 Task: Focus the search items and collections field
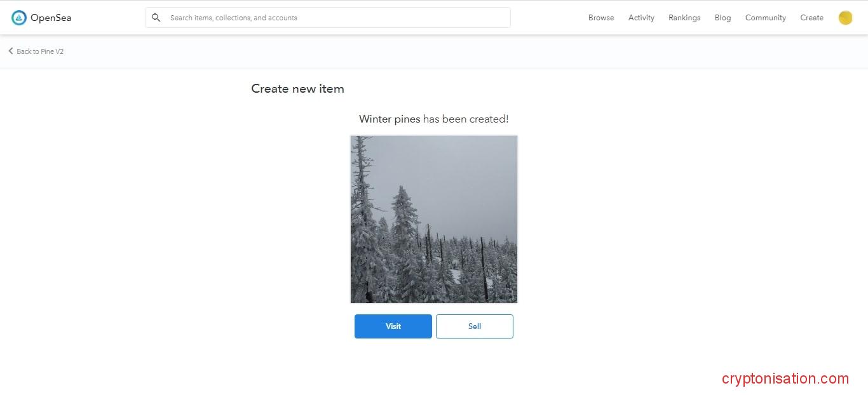[x=337, y=18]
